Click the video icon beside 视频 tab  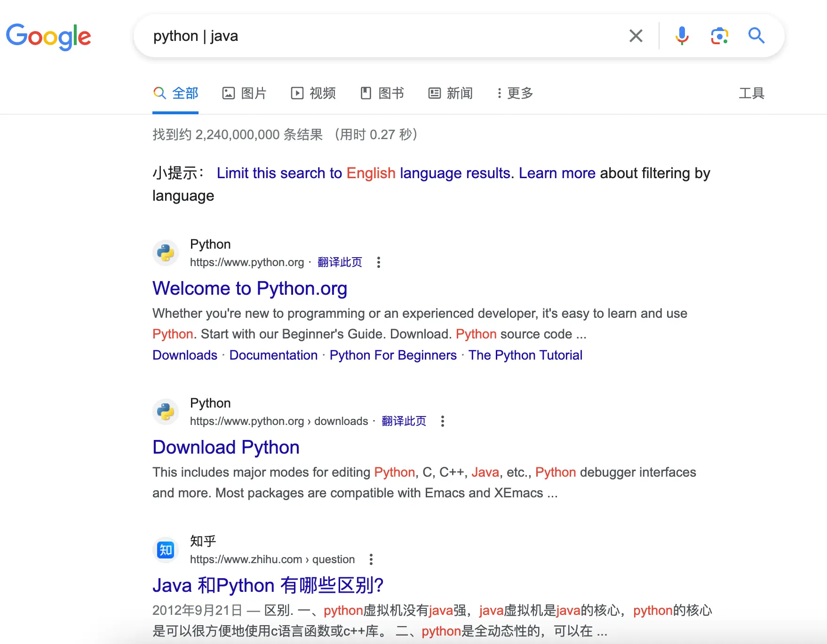pyautogui.click(x=297, y=93)
